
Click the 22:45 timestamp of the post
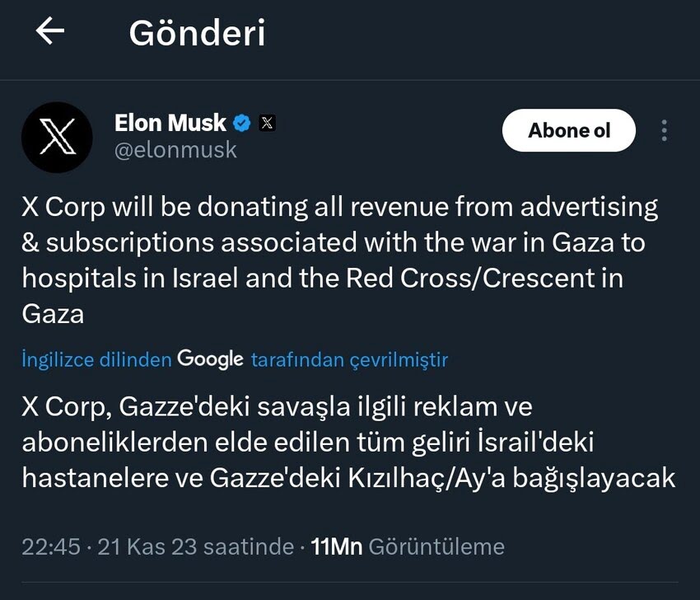[x=54, y=546]
